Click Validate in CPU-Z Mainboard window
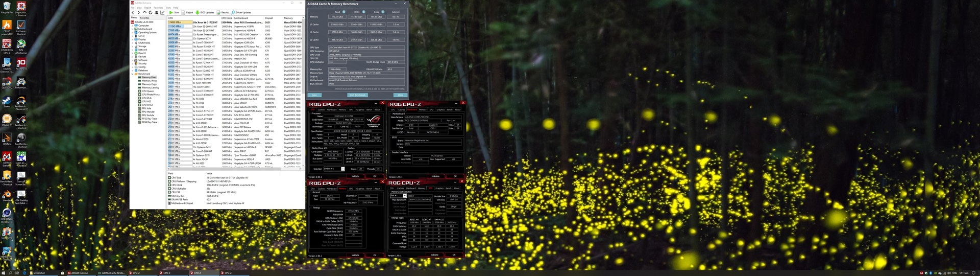Image resolution: width=980 pixels, height=276 pixels. [435, 176]
